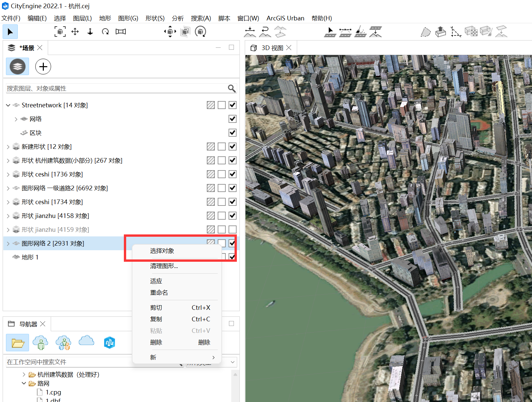The width and height of the screenshot is (532, 402).
Task: Expand the 新建形状 [12 对象] layer
Action: coord(8,147)
